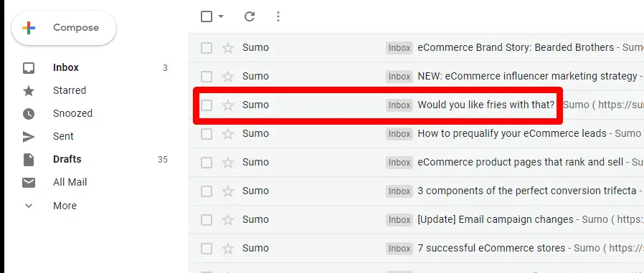Select checkbox for product pages rank email

[207, 163]
